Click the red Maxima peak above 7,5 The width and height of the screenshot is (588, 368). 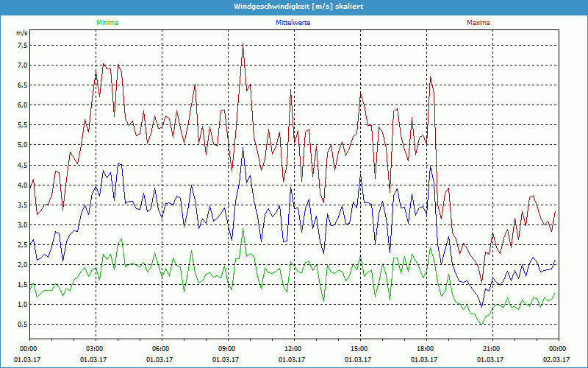click(243, 44)
